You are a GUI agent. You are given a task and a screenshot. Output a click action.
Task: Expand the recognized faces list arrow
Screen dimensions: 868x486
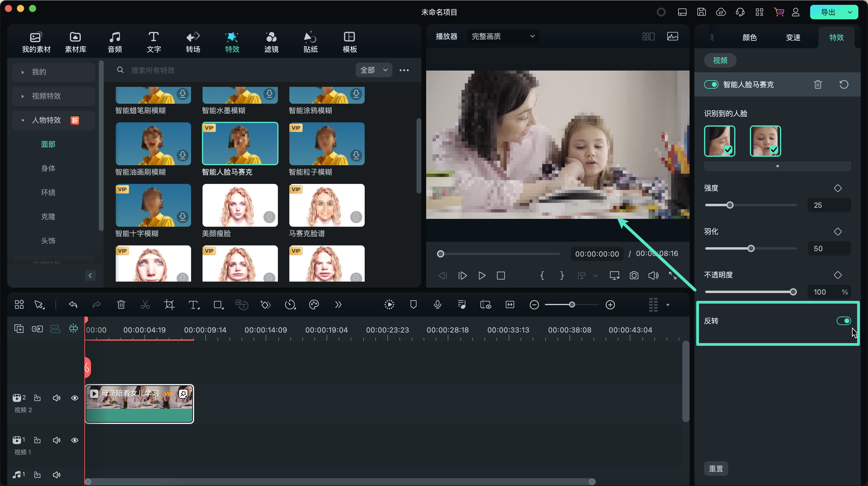click(777, 166)
